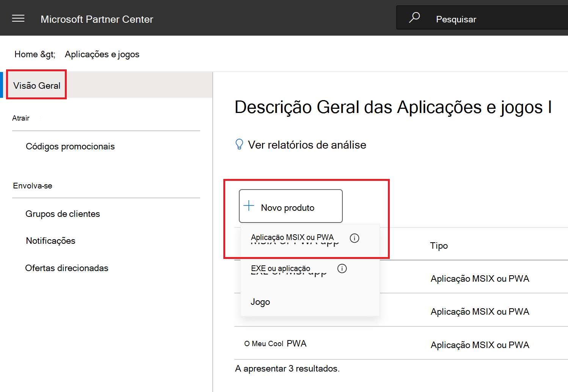Image resolution: width=568 pixels, height=392 pixels.
Task: Click the Envolva-se section heading
Action: click(x=33, y=186)
